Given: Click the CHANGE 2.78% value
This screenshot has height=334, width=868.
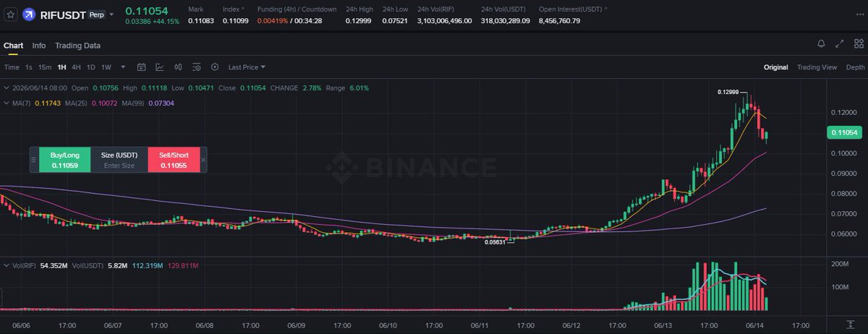Looking at the screenshot, I should click(312, 88).
